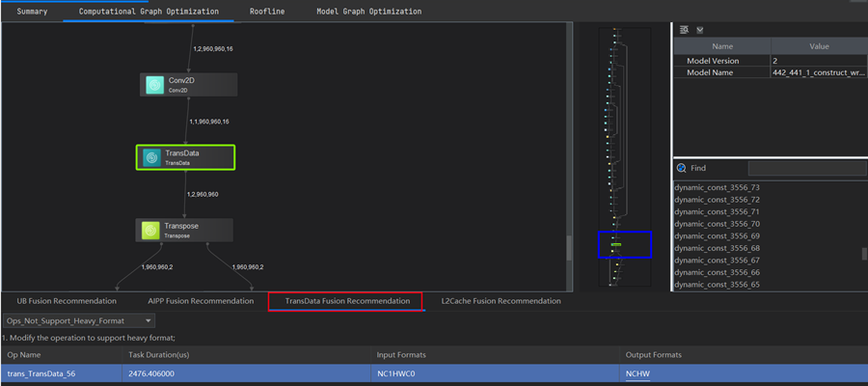Viewport: 868px width, 386px height.
Task: Click the green highlighted node in minimap
Action: tap(616, 244)
